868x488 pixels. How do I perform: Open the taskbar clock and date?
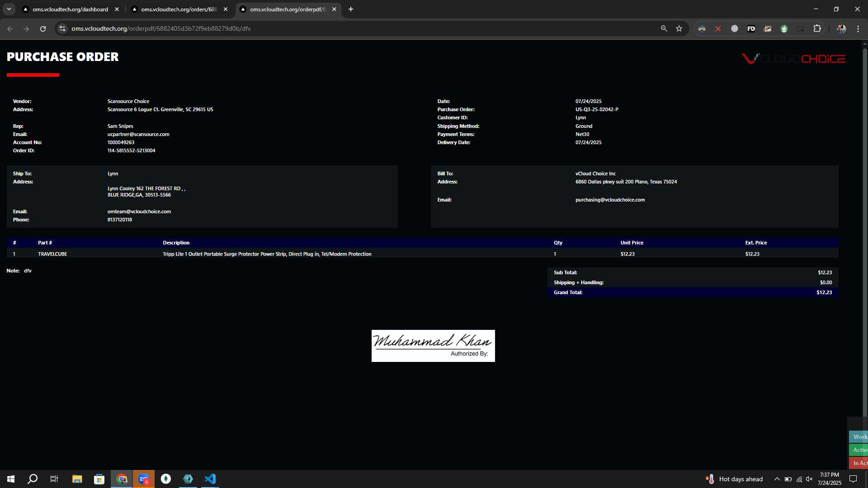[829, 479]
